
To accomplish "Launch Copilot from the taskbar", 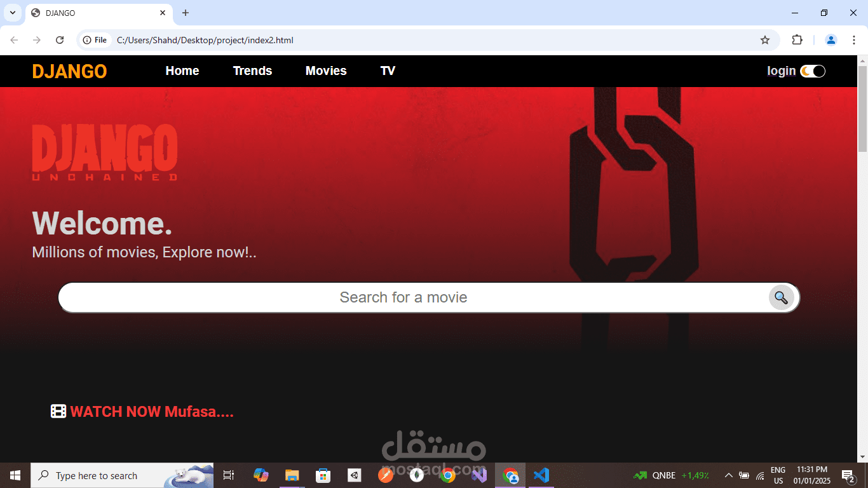I will click(261, 475).
